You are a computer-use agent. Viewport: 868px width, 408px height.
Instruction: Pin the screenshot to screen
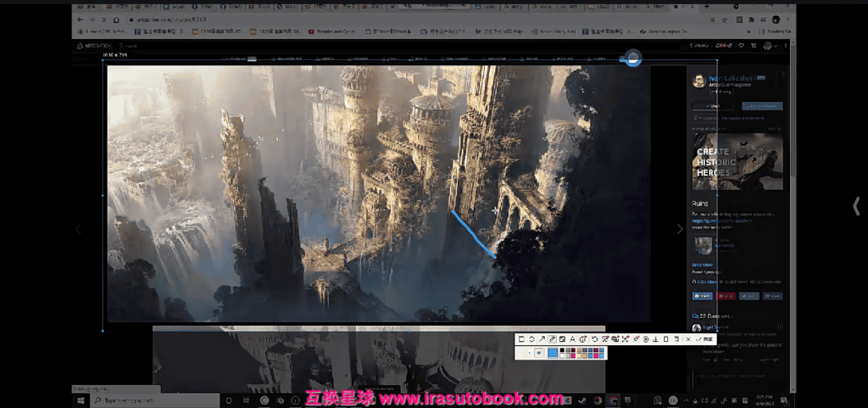tap(636, 338)
